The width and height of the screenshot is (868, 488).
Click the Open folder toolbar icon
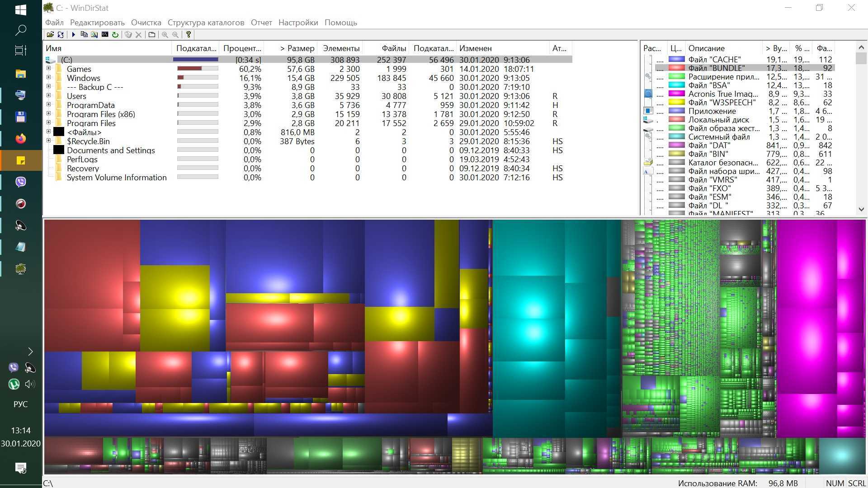pos(50,34)
